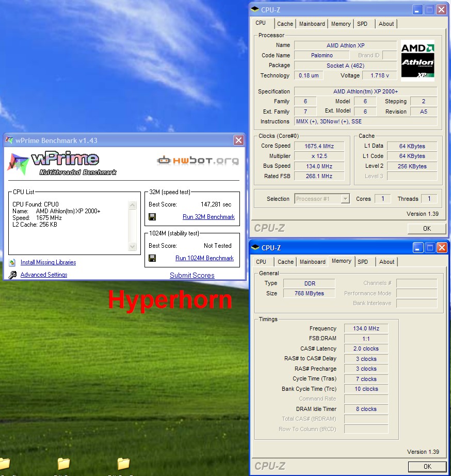The image size is (451, 476).
Task: Click the AMD Athlon XP logo image
Action: 417,60
